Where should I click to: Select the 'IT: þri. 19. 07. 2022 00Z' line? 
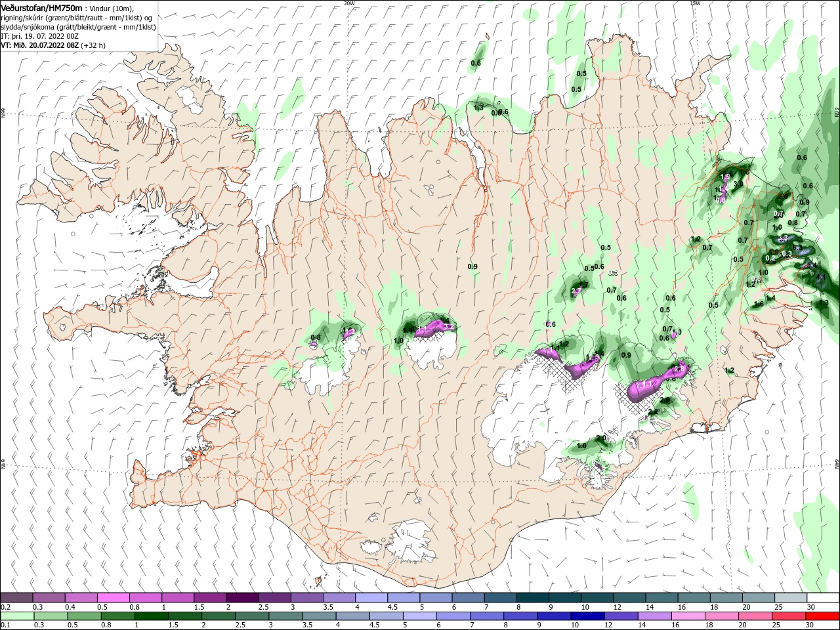40,36
